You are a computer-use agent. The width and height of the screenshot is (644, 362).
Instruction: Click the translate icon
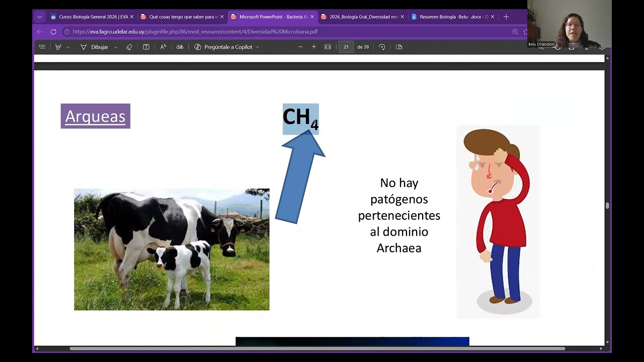tap(180, 47)
